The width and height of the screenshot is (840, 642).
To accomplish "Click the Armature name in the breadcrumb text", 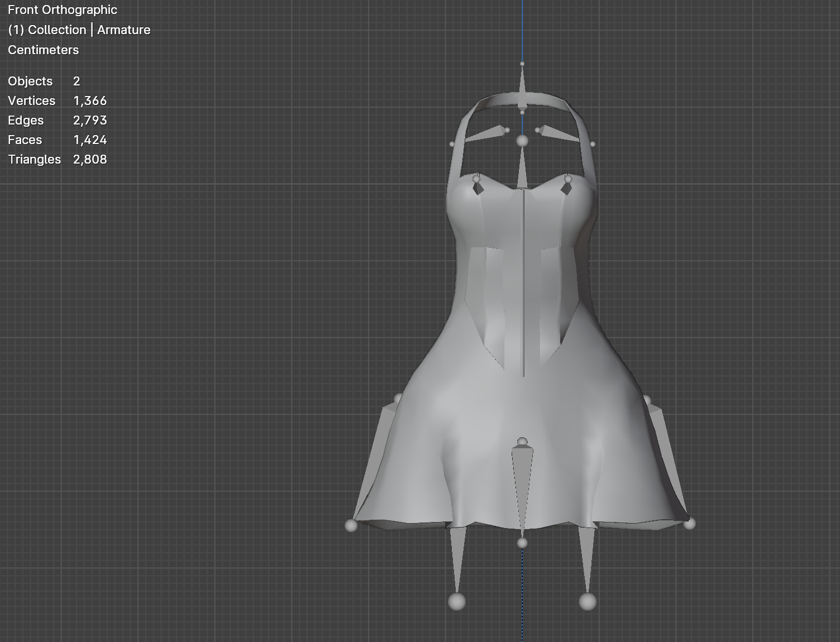I will pyautogui.click(x=123, y=30).
